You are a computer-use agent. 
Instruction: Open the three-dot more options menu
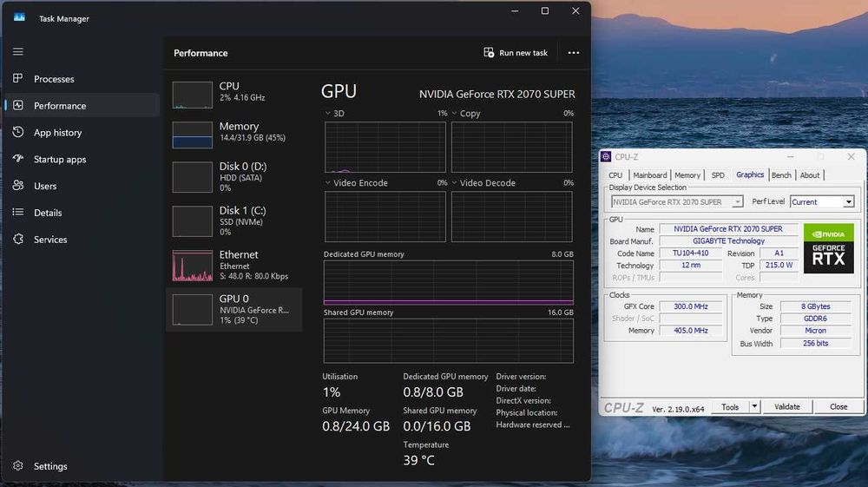tap(574, 53)
